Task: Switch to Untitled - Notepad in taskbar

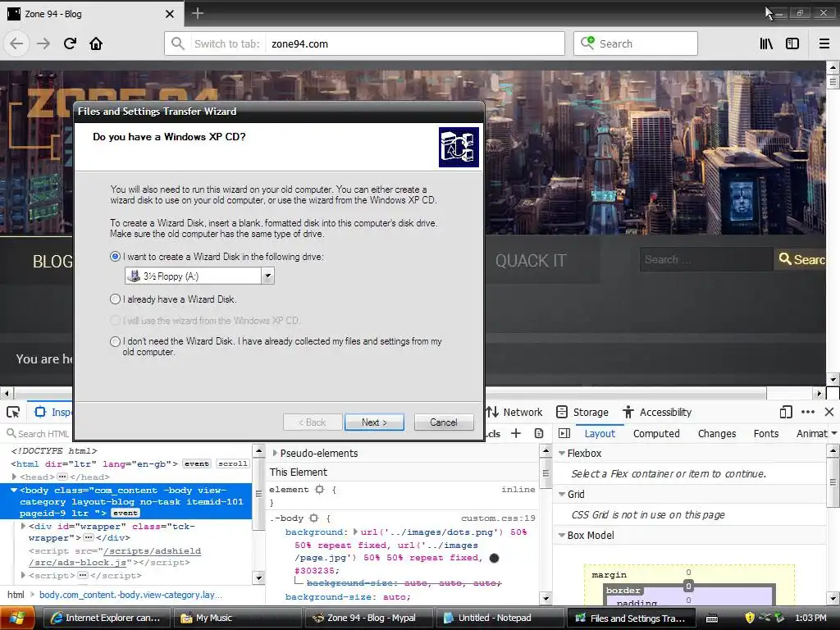Action: pyautogui.click(x=500, y=619)
